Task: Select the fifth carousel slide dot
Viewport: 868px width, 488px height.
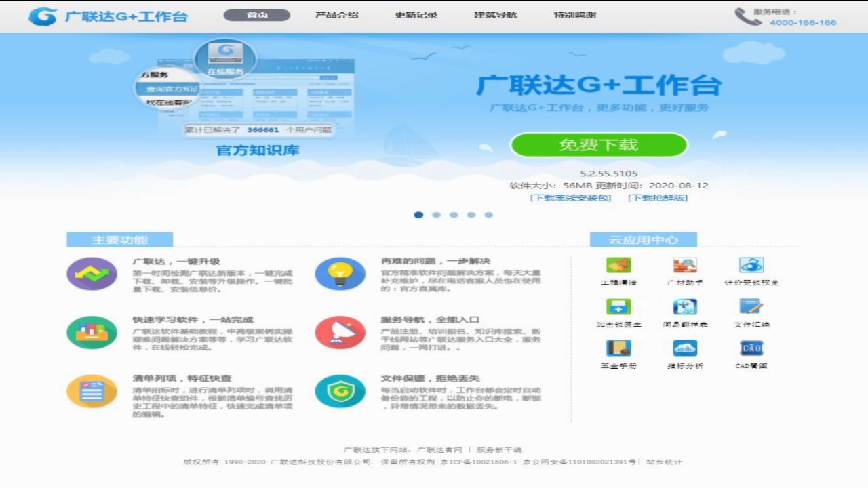Action: click(x=489, y=215)
